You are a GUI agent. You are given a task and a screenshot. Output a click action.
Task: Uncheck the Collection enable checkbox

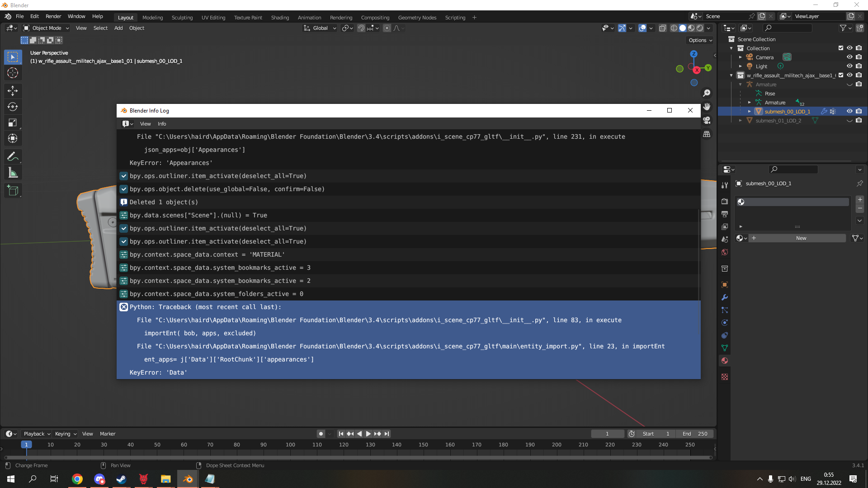(840, 48)
